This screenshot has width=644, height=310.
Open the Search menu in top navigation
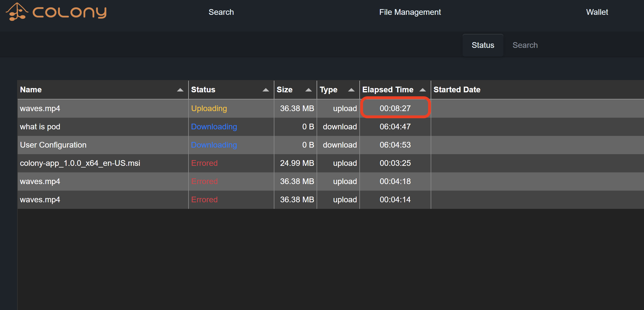[221, 12]
